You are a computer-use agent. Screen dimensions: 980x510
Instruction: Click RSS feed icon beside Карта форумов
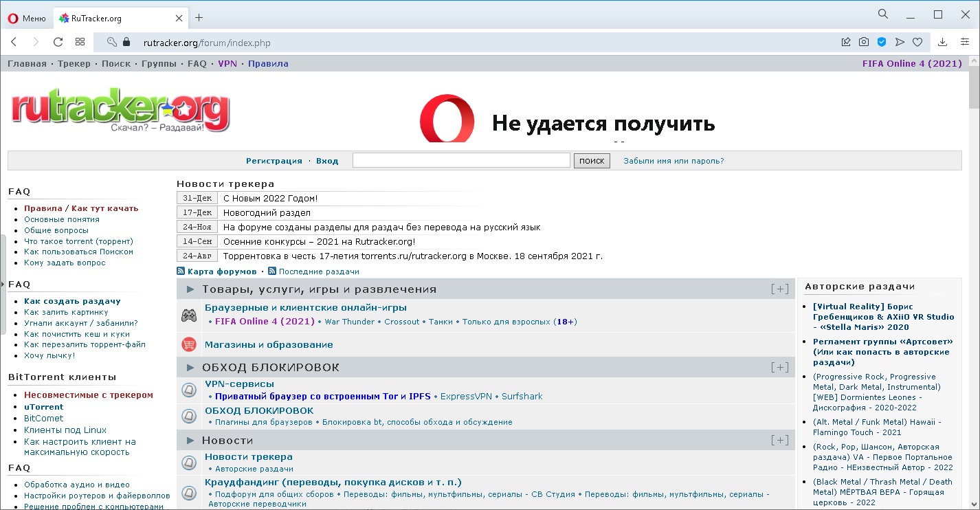(181, 271)
